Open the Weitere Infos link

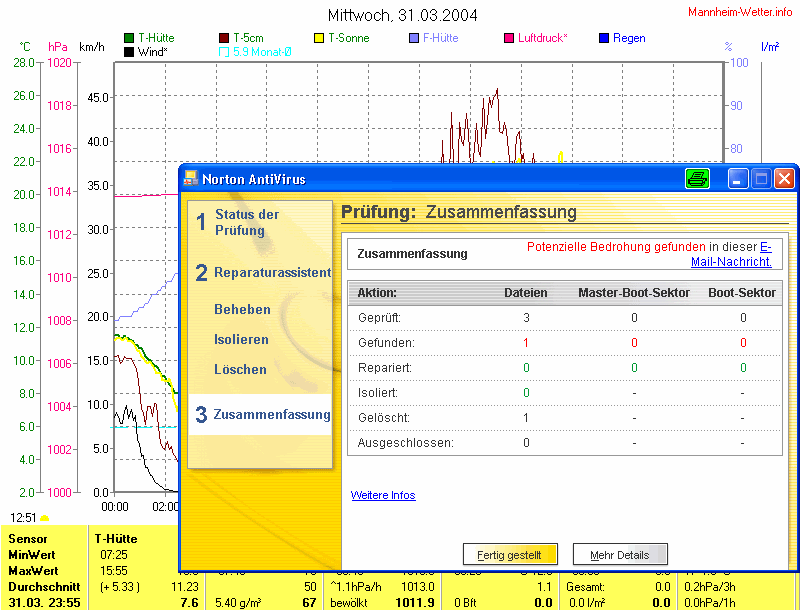tap(383, 495)
